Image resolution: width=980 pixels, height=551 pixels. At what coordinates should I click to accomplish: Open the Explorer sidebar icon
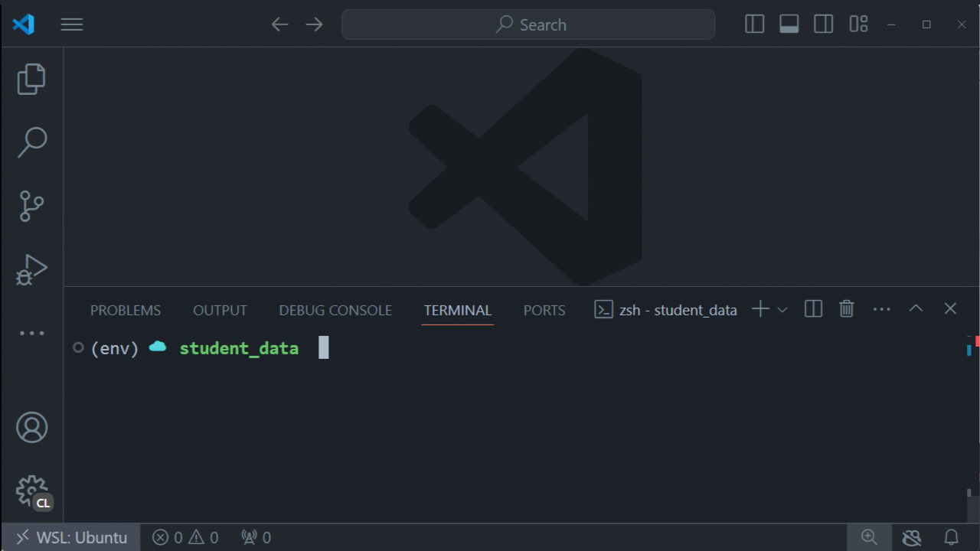pyautogui.click(x=31, y=79)
